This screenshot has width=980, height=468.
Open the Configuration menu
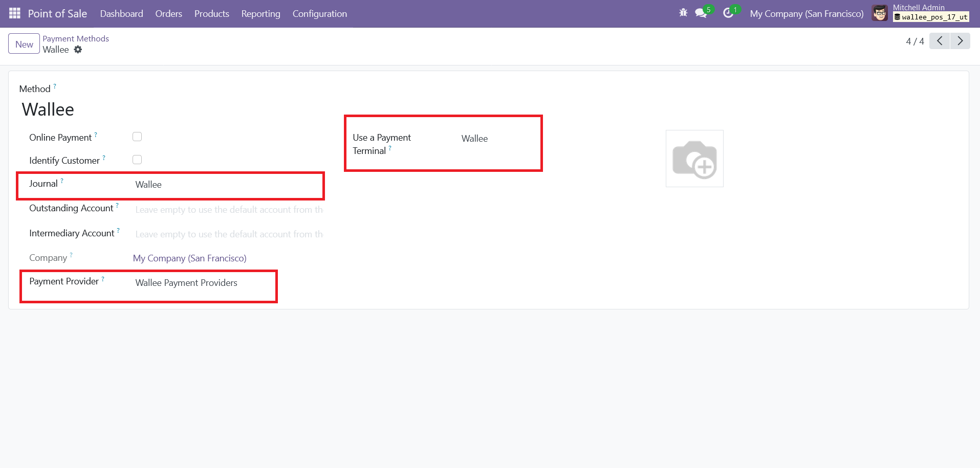pyautogui.click(x=319, y=14)
